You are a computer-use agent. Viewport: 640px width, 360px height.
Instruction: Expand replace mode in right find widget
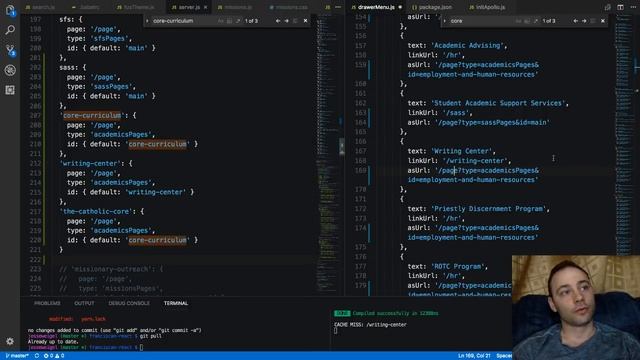[x=445, y=21]
